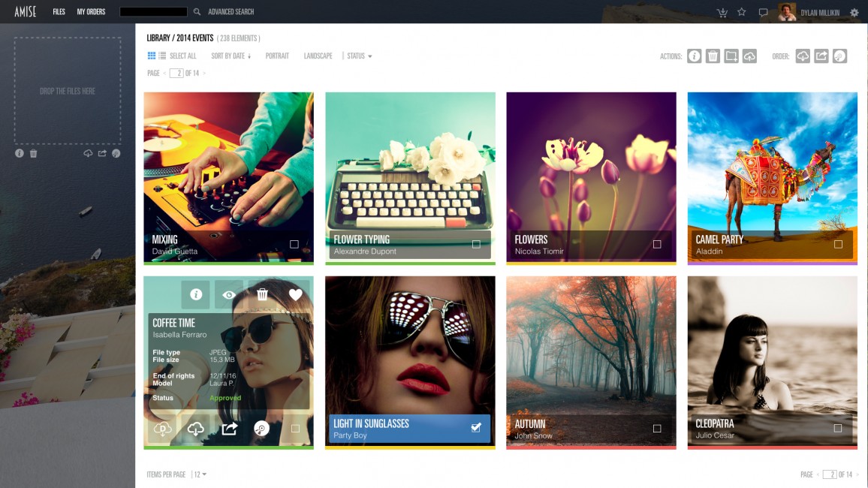Click the disc icon under the drop zone
The height and width of the screenshot is (488, 868).
coord(116,153)
